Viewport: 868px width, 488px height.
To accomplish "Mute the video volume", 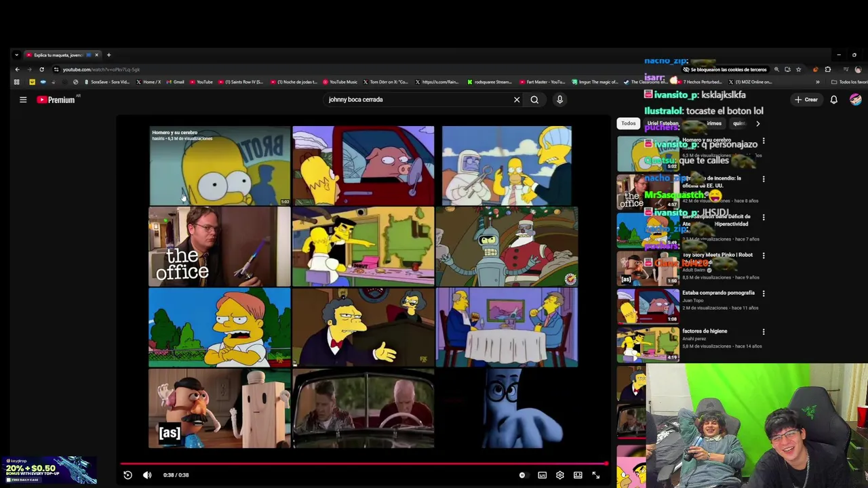I will [147, 475].
